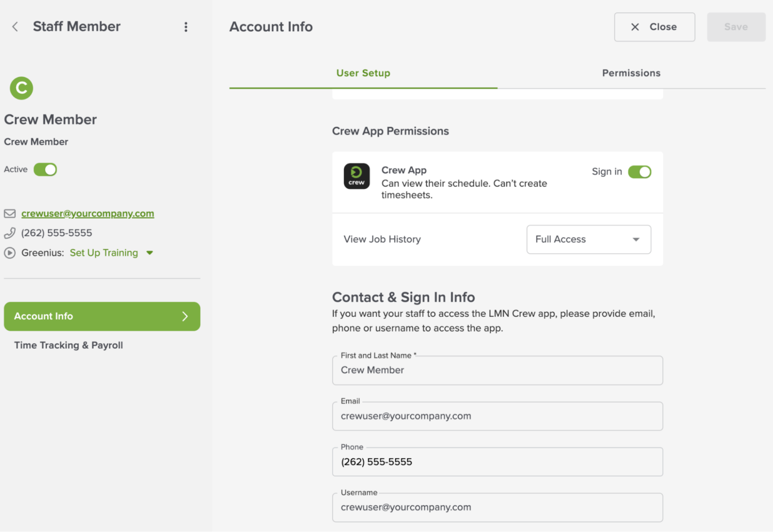The width and height of the screenshot is (773, 532).
Task: Toggle the Active staff status switch
Action: pos(45,169)
